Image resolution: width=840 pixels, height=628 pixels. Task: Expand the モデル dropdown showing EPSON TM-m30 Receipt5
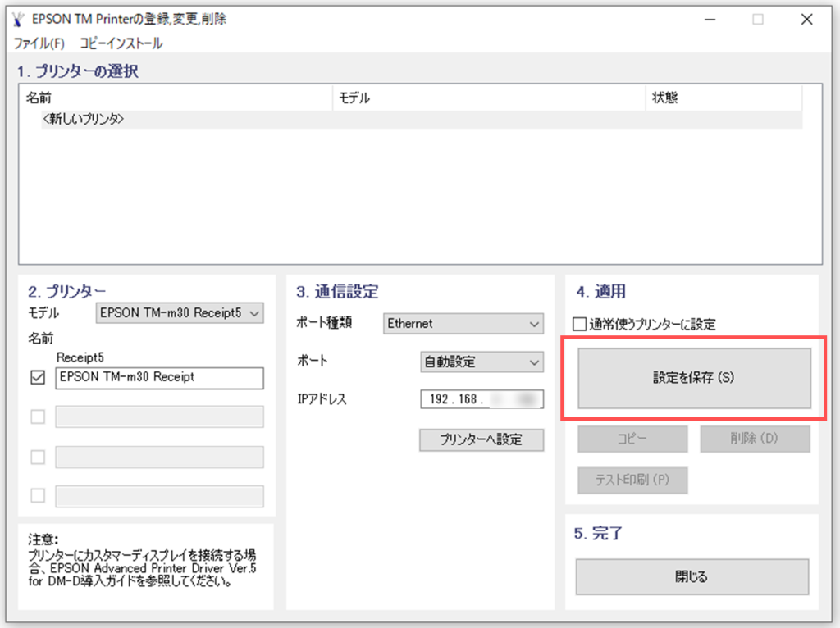[x=180, y=313]
